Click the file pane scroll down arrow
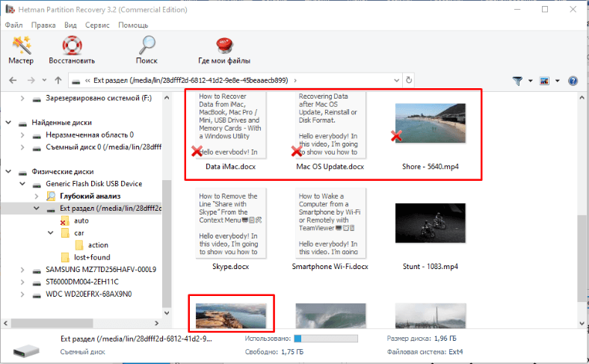Screen dimensions: 589x364 pyautogui.click(x=582, y=323)
